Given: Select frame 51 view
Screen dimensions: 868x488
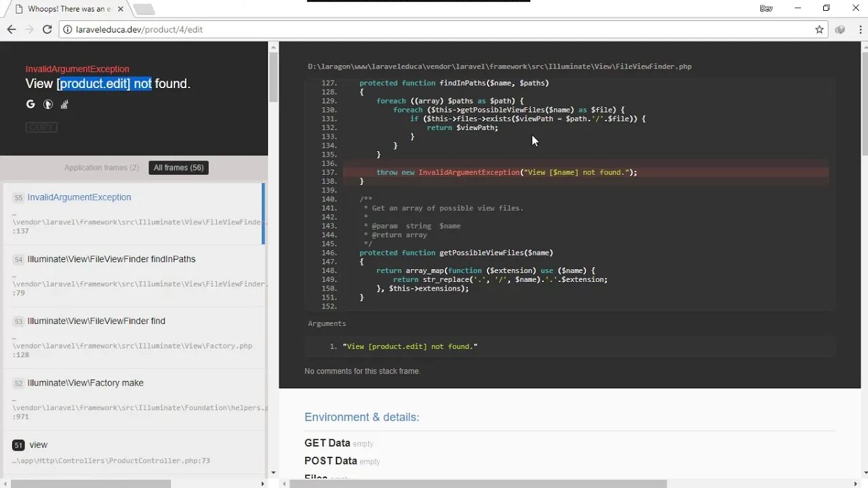Looking at the screenshot, I should 134,452.
